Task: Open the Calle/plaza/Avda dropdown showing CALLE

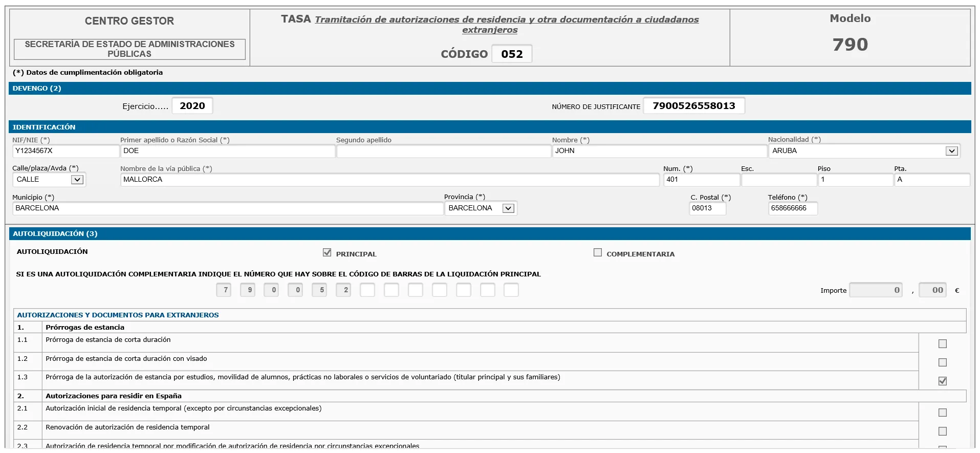Action: pos(49,180)
